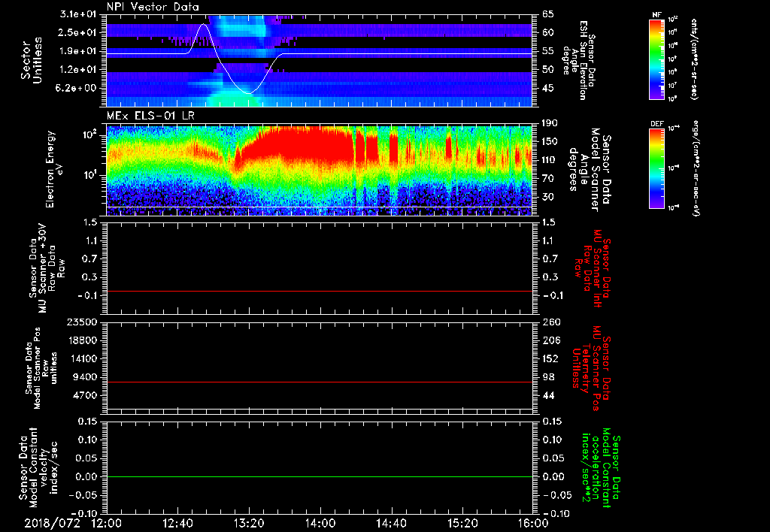Screen dimensions: 770x532
Task: Click the red line in the MU Scanner +30V panel
Action: pos(320,291)
